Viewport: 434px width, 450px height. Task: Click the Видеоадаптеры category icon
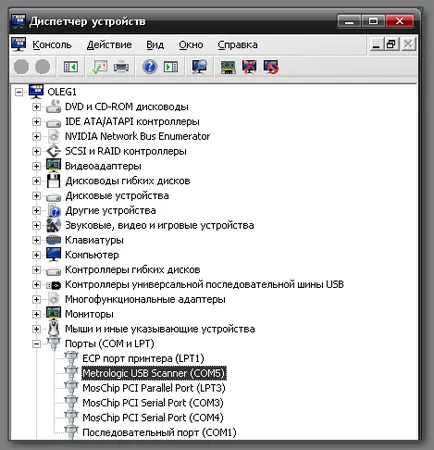(x=53, y=166)
